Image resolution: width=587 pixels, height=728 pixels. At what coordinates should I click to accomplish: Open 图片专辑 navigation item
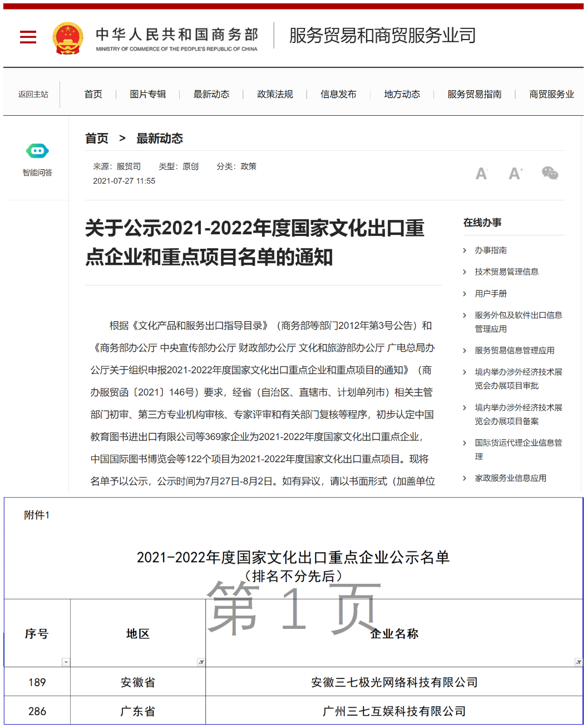(x=147, y=94)
